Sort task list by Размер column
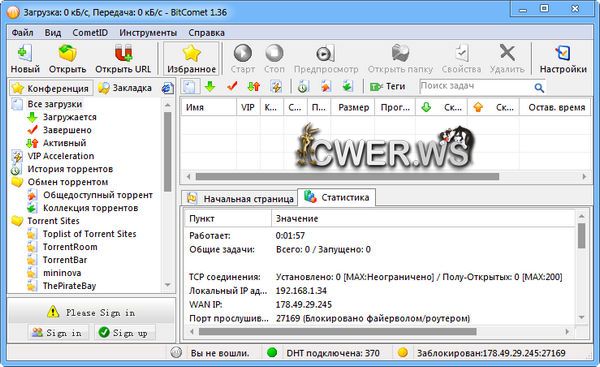 click(353, 108)
